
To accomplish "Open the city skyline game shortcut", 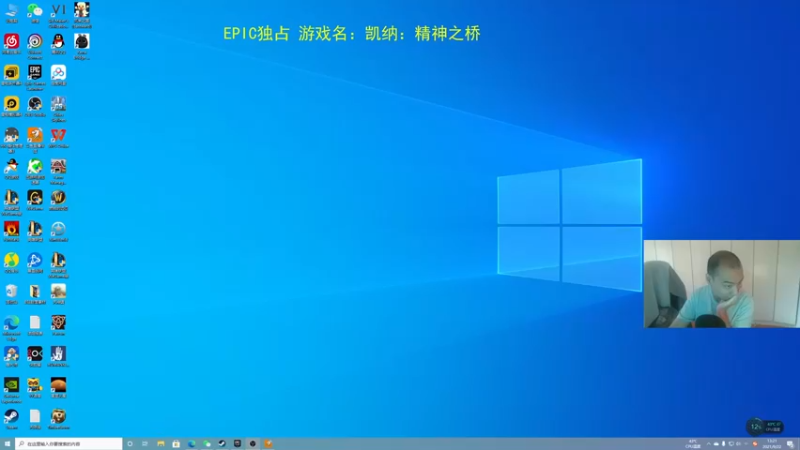I will (58, 109).
